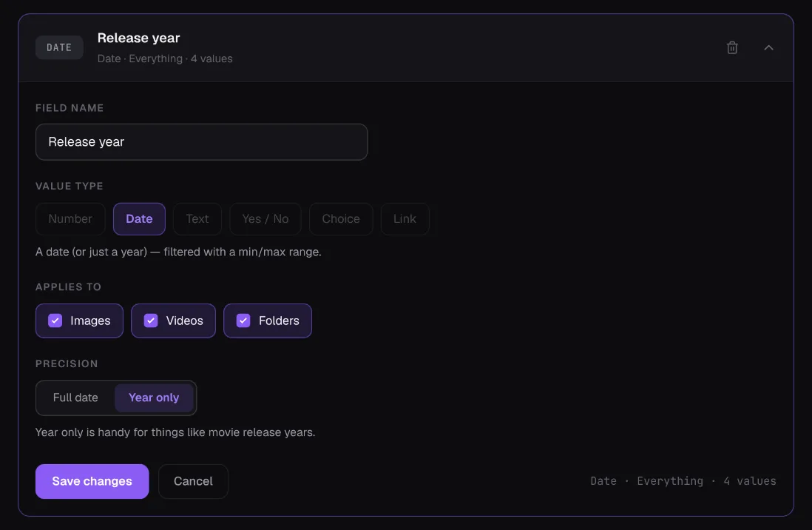812x530 pixels.
Task: Select the Date value type
Action: (x=139, y=219)
